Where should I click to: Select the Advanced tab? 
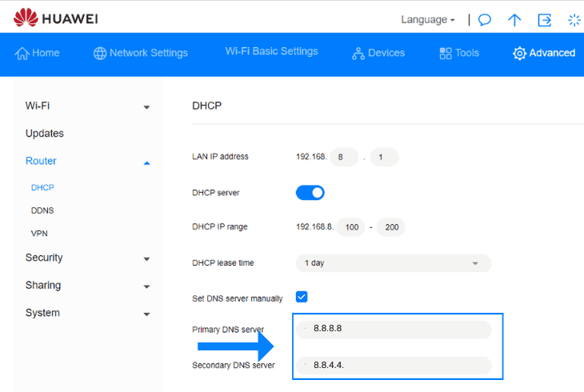coord(544,53)
